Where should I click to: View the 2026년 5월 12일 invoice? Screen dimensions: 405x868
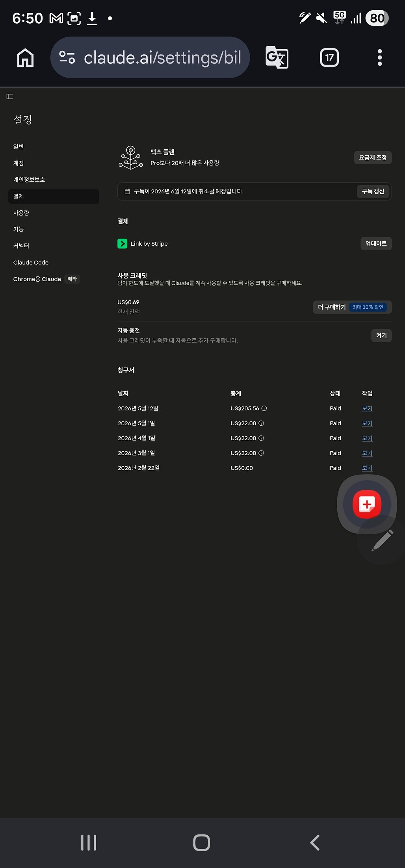(x=367, y=408)
